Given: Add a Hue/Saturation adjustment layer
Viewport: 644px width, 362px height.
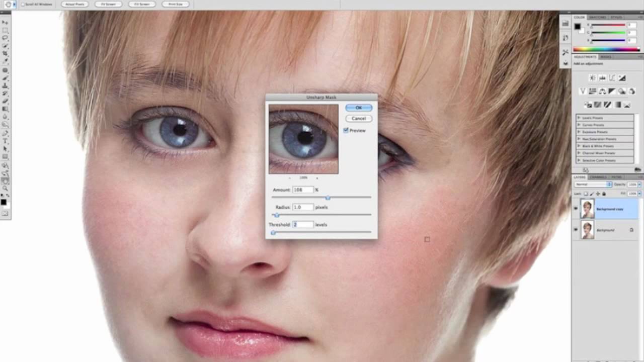Looking at the screenshot, I should [x=593, y=91].
